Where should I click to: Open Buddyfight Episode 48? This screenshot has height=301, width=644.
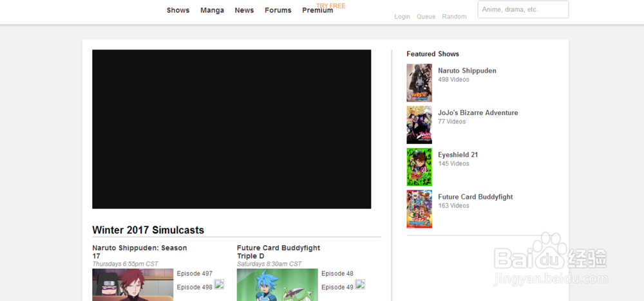[337, 273]
